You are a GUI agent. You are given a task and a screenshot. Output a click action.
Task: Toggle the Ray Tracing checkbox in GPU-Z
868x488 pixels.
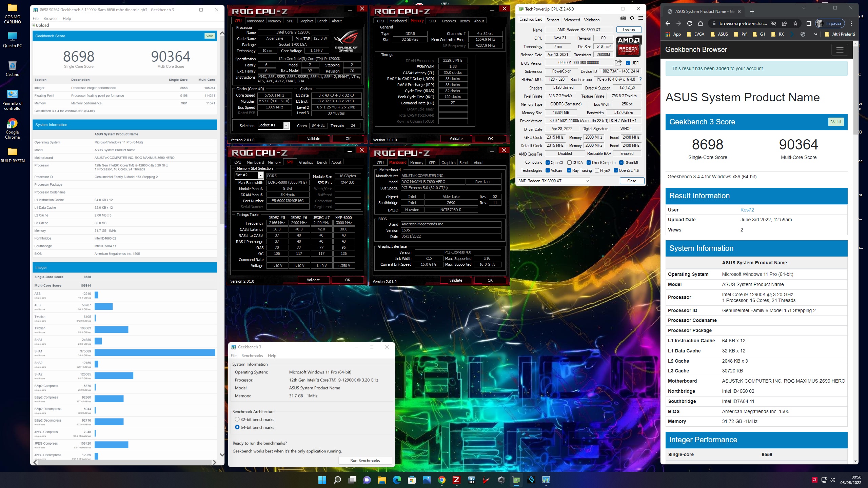click(x=569, y=170)
